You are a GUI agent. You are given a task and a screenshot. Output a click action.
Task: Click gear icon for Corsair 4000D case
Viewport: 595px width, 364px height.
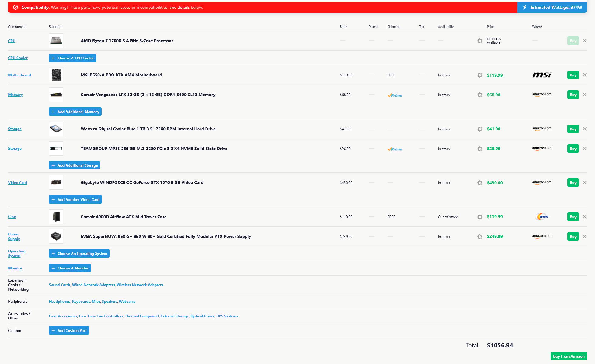coord(479,217)
